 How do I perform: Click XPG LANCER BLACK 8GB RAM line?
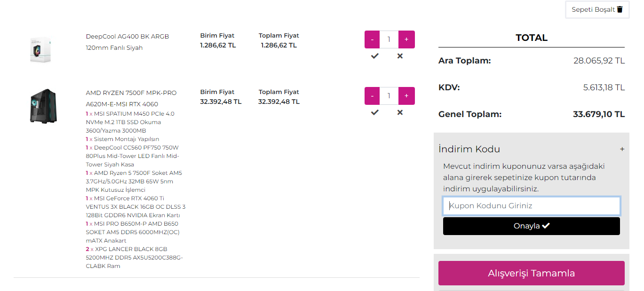coord(134,258)
